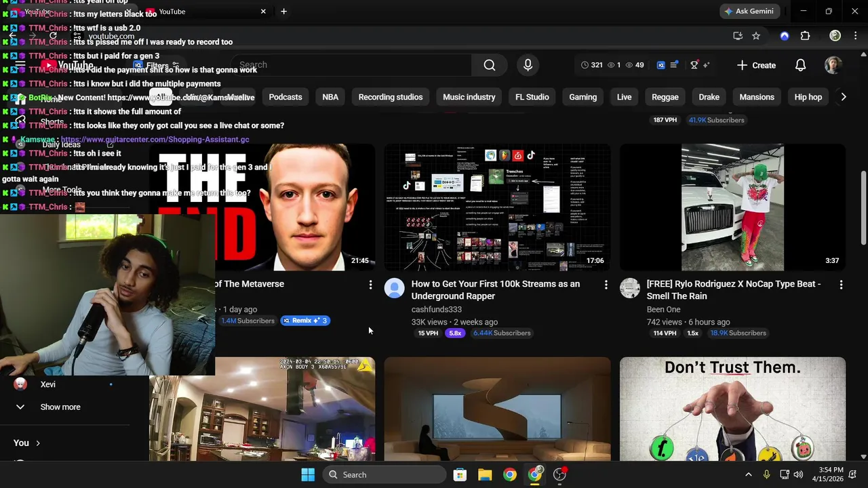Open Windows Start menu
The height and width of the screenshot is (488, 868).
308,474
